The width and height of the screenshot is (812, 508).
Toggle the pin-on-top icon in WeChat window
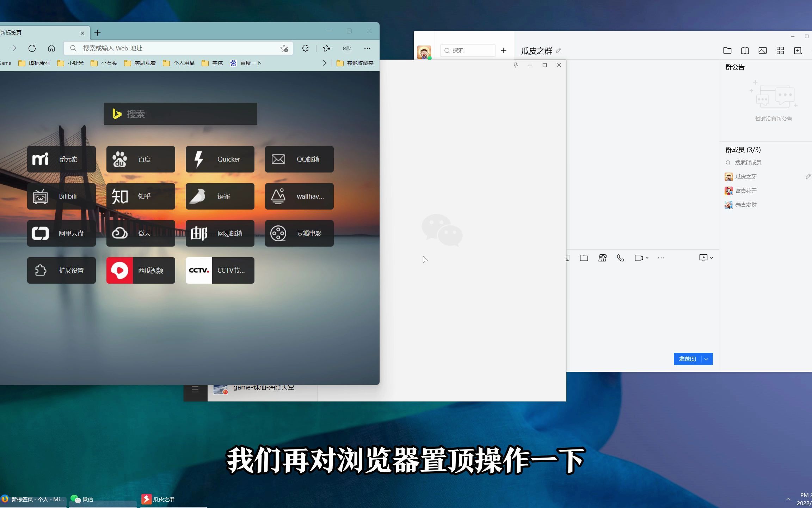[x=516, y=65]
